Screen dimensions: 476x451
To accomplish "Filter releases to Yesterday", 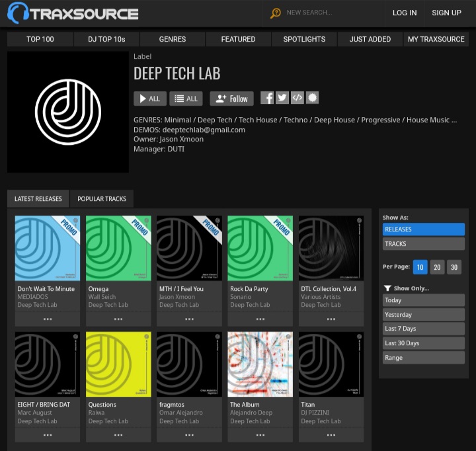I will tap(424, 315).
